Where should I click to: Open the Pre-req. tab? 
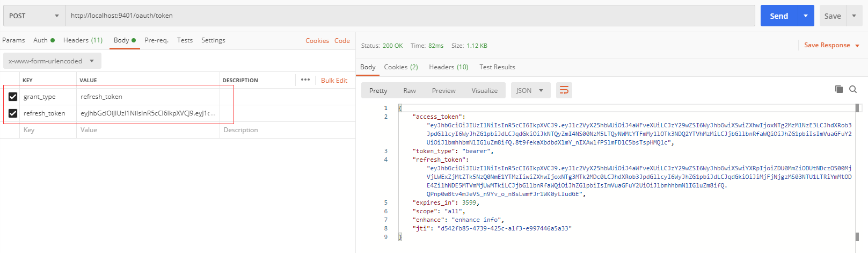(x=156, y=40)
